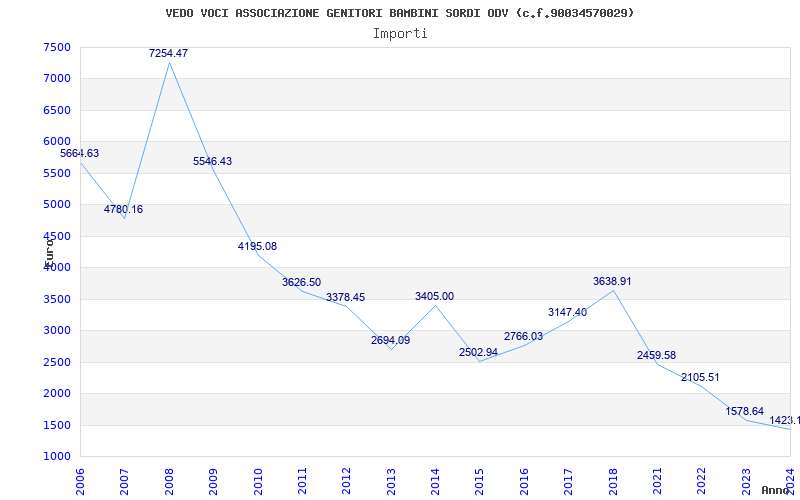
Task: Click the 6000 y-axis value
Action: click(57, 141)
